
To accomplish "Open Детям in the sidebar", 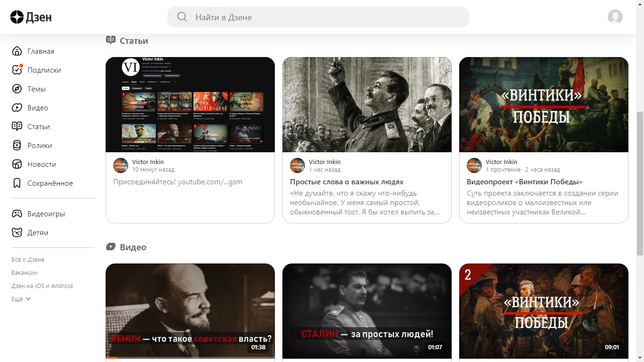I will click(x=38, y=233).
